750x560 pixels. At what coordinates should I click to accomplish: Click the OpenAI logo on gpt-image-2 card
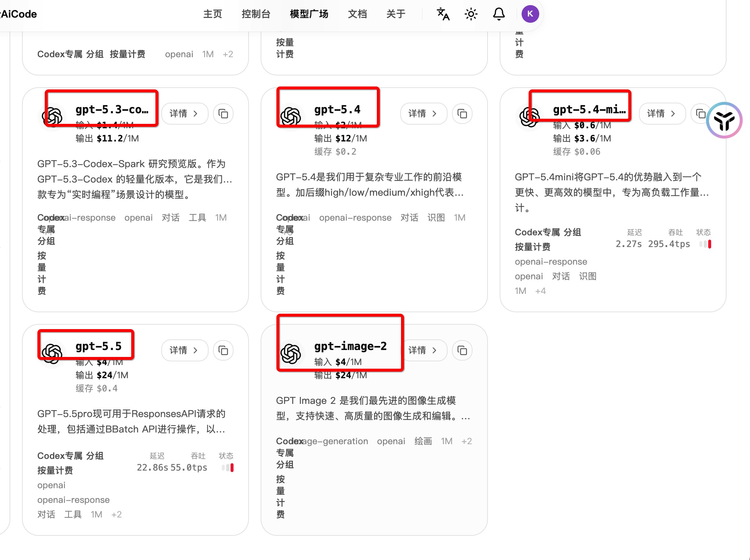[x=291, y=354]
